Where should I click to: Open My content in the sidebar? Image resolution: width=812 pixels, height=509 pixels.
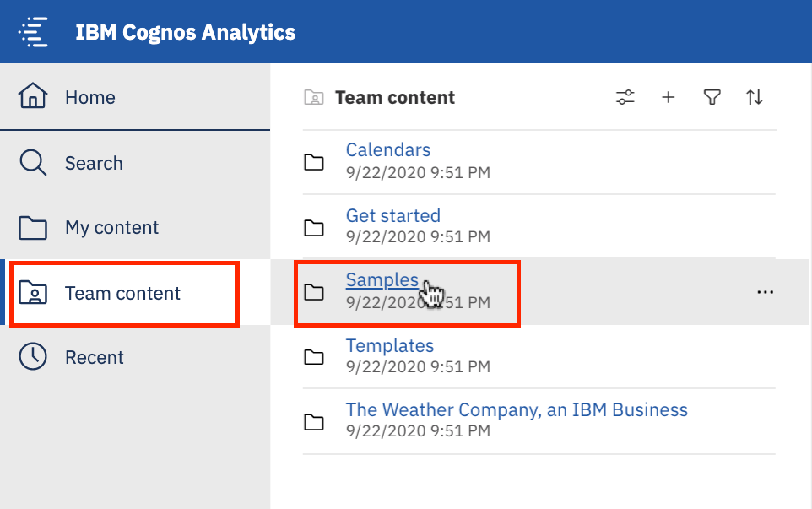pyautogui.click(x=135, y=227)
